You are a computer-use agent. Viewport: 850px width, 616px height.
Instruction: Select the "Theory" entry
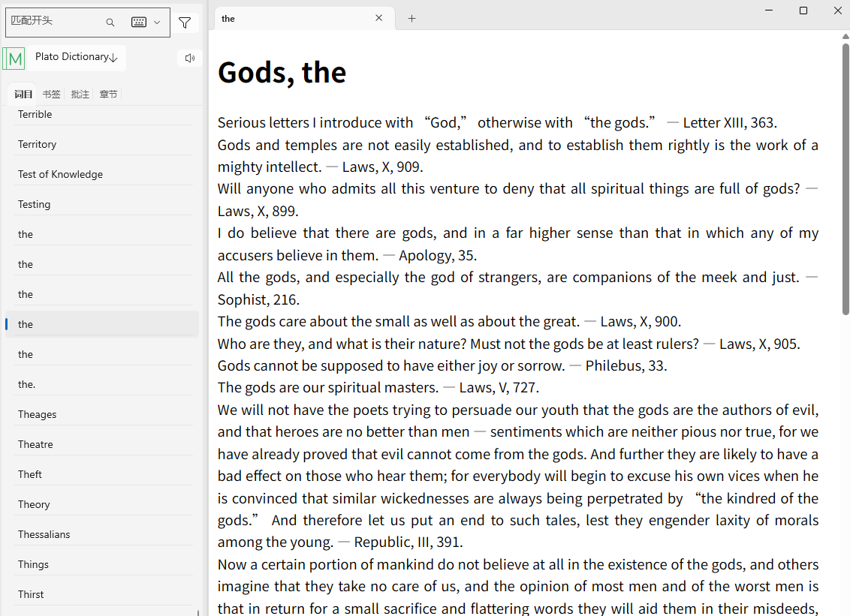click(34, 503)
